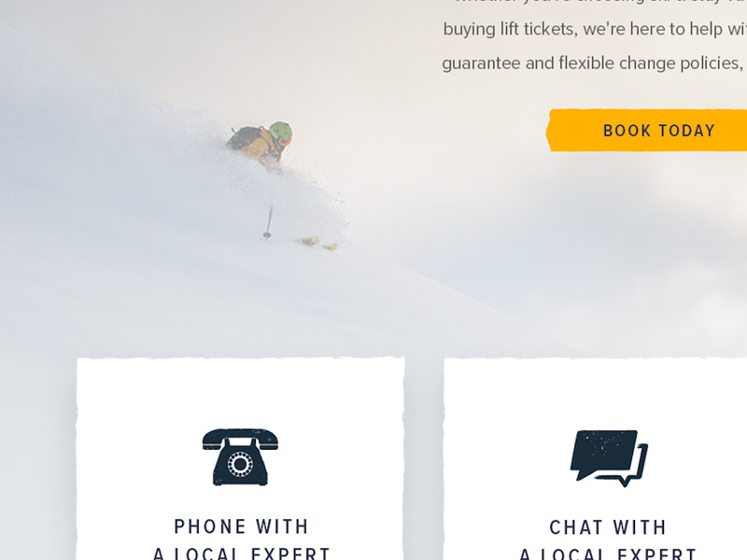Image resolution: width=747 pixels, height=560 pixels.
Task: Click the large front speech bubble
Action: click(604, 455)
